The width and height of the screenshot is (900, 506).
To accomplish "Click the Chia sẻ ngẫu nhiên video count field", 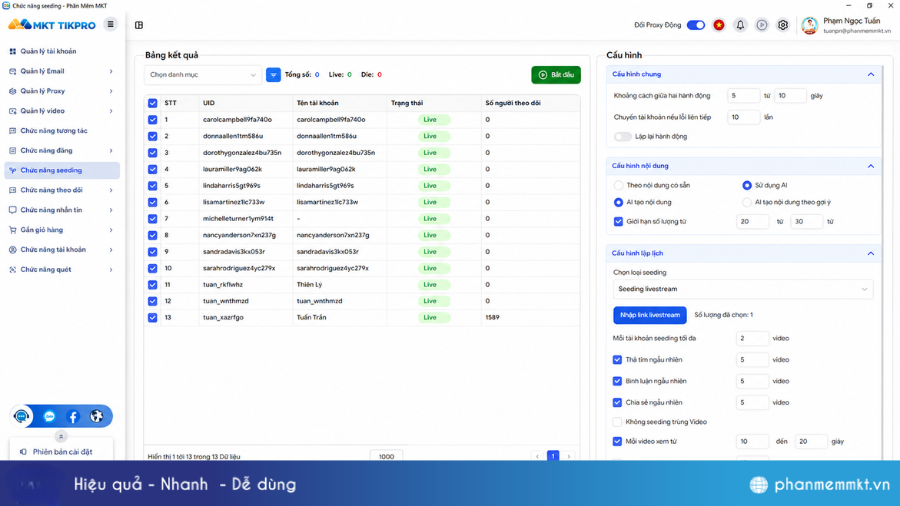I will coord(752,403).
